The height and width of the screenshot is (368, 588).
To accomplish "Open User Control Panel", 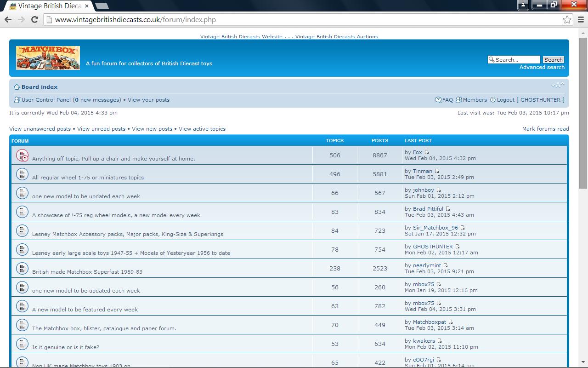I will pyautogui.click(x=46, y=100).
